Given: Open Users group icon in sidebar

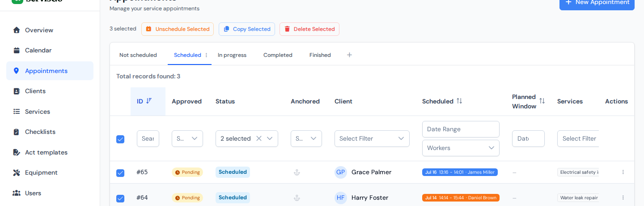Looking at the screenshot, I should point(17,193).
